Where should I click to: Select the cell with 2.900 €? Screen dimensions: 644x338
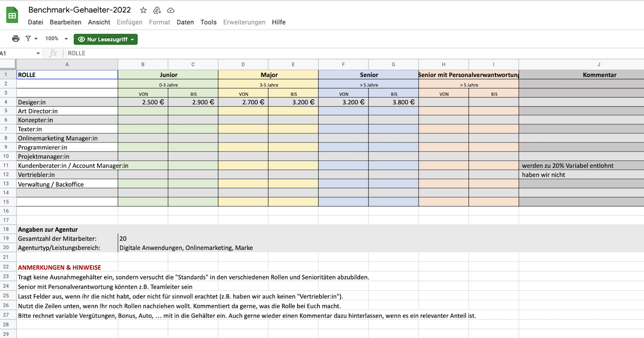(x=193, y=102)
